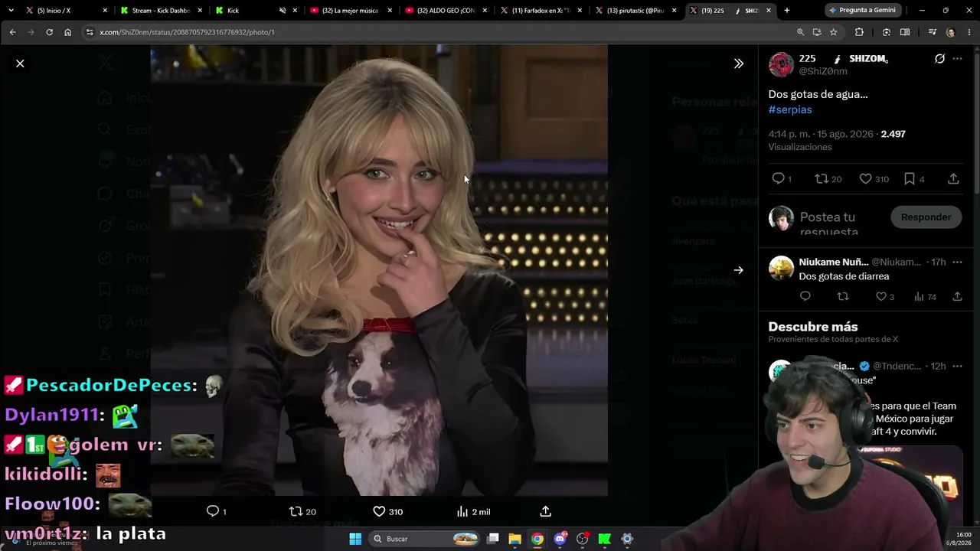View analytics on Niukame's reply showing 74
Viewport: 980px width, 551px height.
[925, 296]
